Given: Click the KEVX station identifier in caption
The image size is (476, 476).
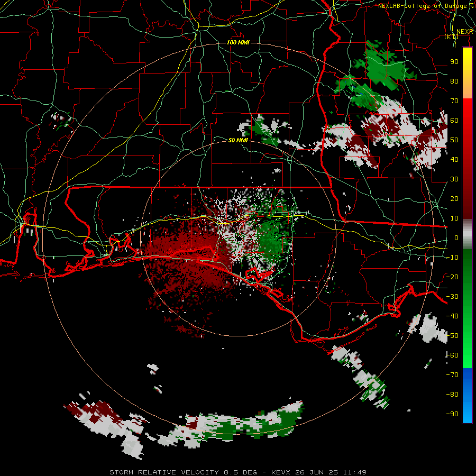Looking at the screenshot, I should tap(281, 472).
